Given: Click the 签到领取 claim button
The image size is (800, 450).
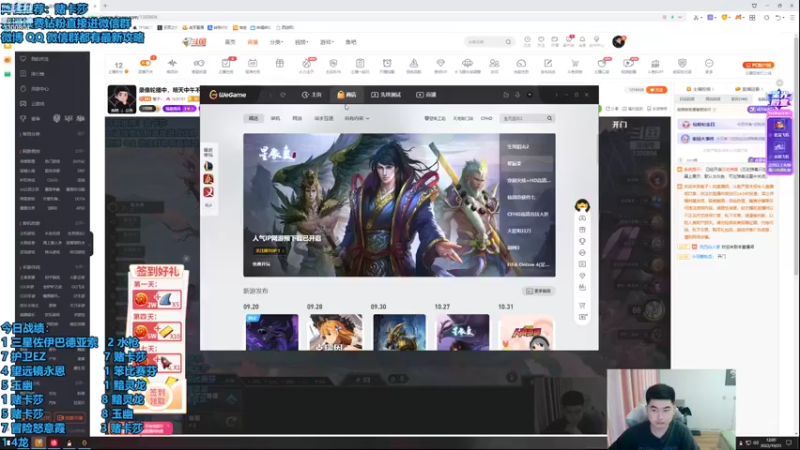Looking at the screenshot, I should [x=158, y=396].
